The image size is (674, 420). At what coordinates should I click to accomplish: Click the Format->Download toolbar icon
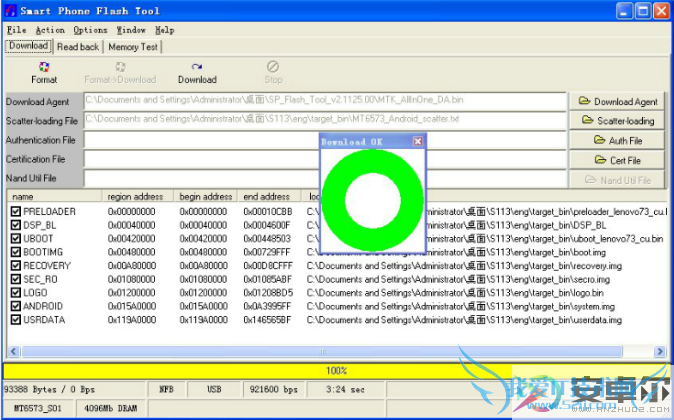tap(120, 72)
